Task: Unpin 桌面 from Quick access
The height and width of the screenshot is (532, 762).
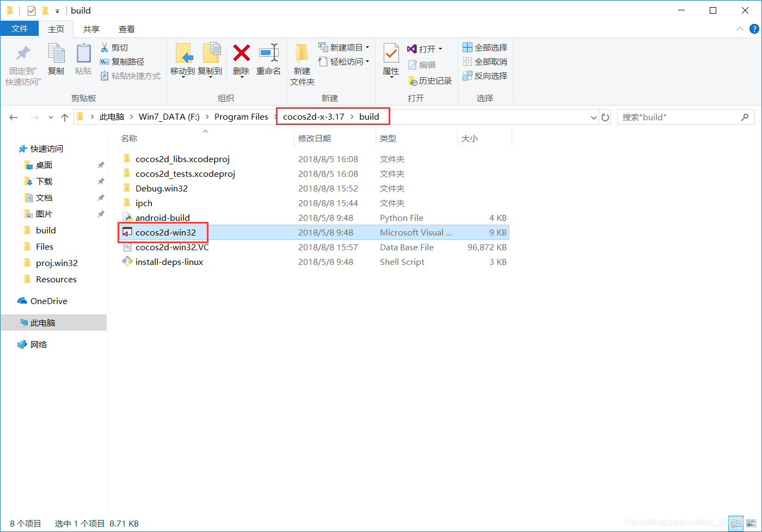Action: click(101, 165)
